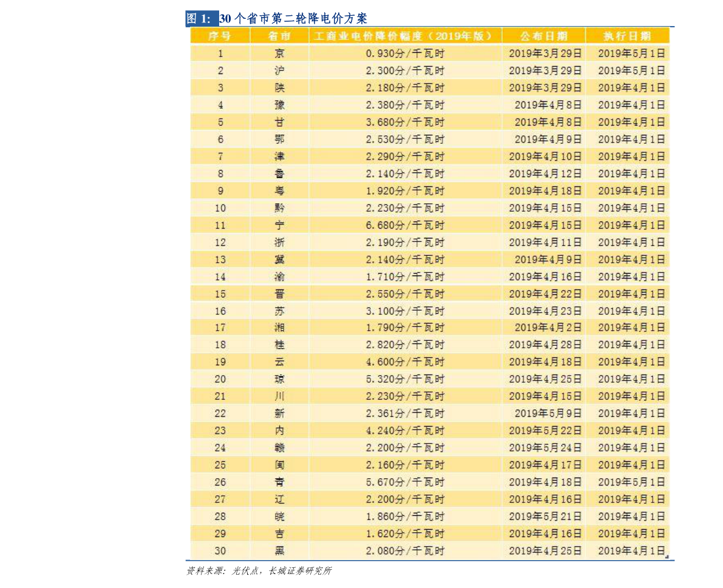Click the "工商业电价降价幅度（2019年版）" header
723x588 pixels.
click(405, 36)
